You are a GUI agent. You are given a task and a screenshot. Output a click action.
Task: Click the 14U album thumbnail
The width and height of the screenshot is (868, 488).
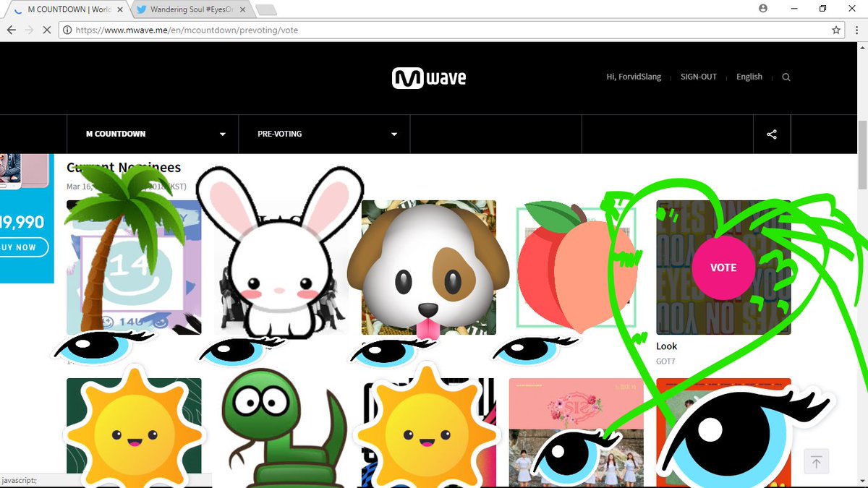pos(134,267)
